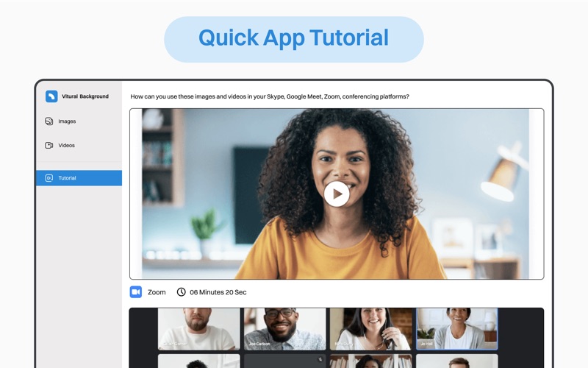Viewport: 588px width, 368px height.
Task: Click the 'Vitural Background' app title
Action: pyautogui.click(x=85, y=96)
